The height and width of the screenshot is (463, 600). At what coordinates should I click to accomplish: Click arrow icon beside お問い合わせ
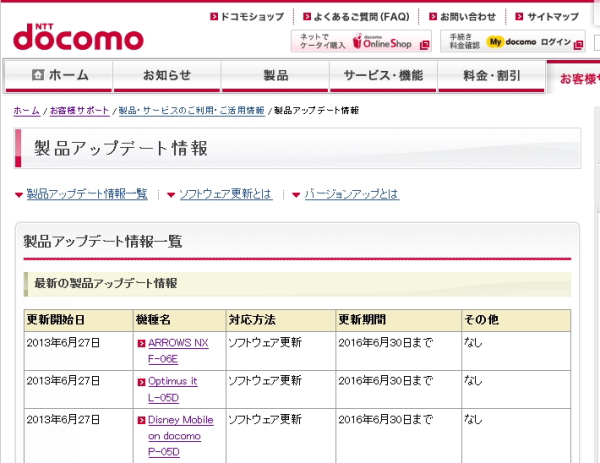(x=433, y=17)
